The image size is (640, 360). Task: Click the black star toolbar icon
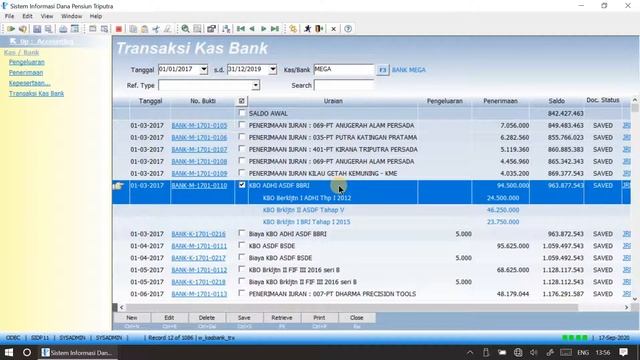pos(308,29)
